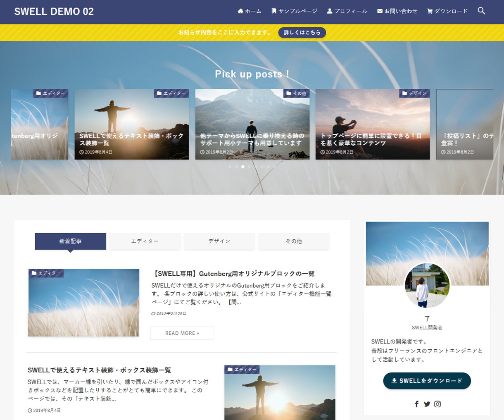Open post titled 【SWELL専用】Gutenberg用オリジナルブロックの一覧

pos(233,274)
